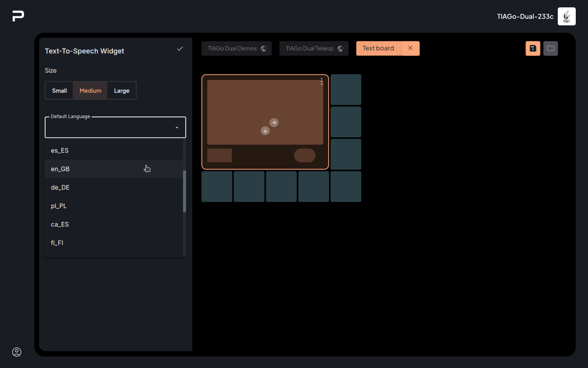Click the PAL Robotics logo icon
The height and width of the screenshot is (368, 588).
pyautogui.click(x=18, y=16)
